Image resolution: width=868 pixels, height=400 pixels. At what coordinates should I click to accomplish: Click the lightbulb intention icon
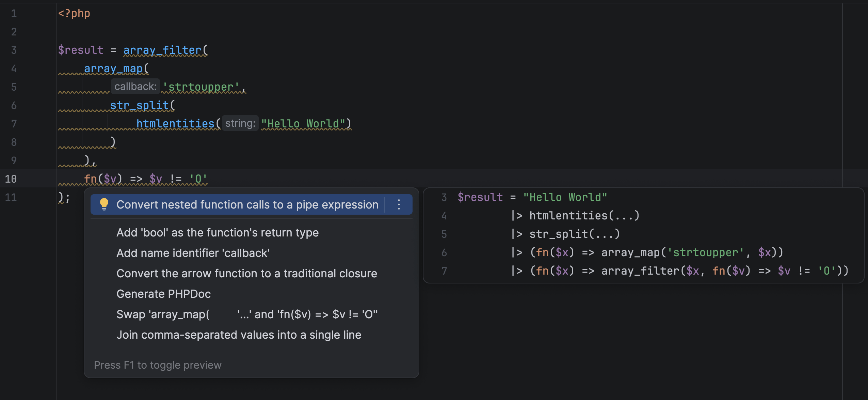click(x=104, y=204)
